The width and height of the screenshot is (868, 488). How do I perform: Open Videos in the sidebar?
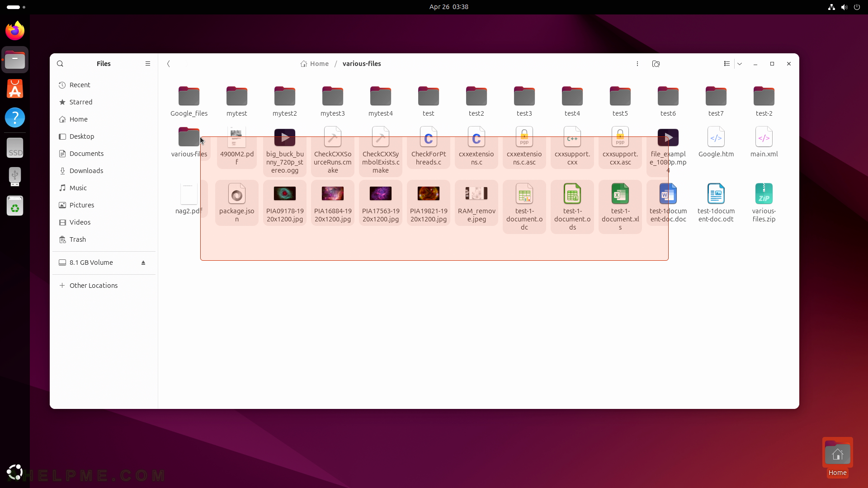(104, 222)
